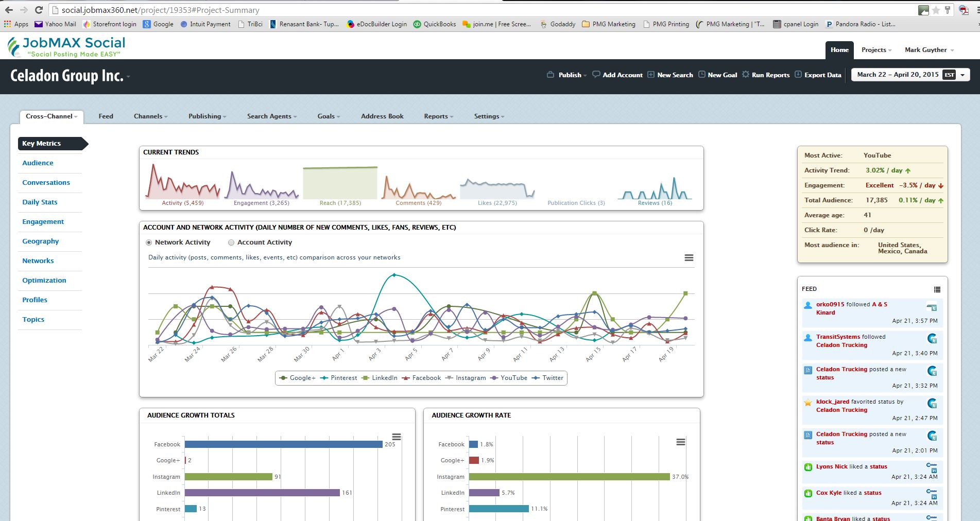Click the star icon beside klock_jared entry
The image size is (980, 521).
[x=808, y=402]
